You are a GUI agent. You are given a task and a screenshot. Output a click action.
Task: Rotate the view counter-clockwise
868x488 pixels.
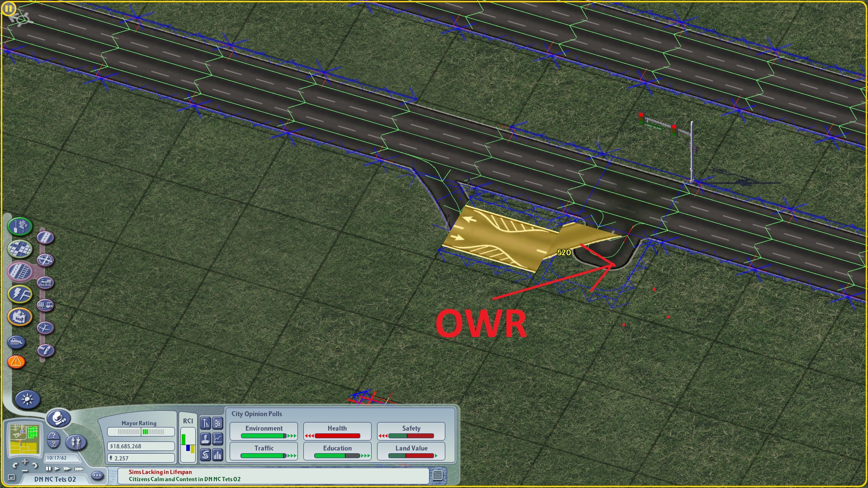pos(15,465)
